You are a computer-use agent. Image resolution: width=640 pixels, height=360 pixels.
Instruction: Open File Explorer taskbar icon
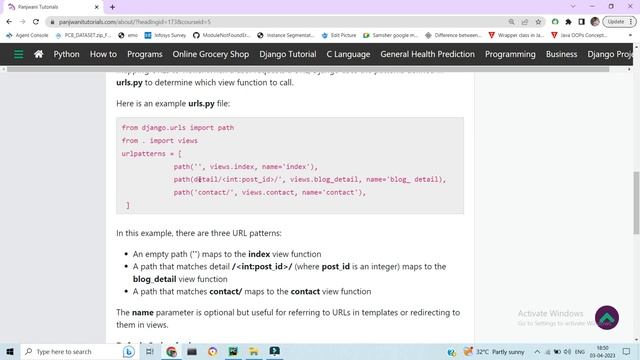(x=253, y=351)
